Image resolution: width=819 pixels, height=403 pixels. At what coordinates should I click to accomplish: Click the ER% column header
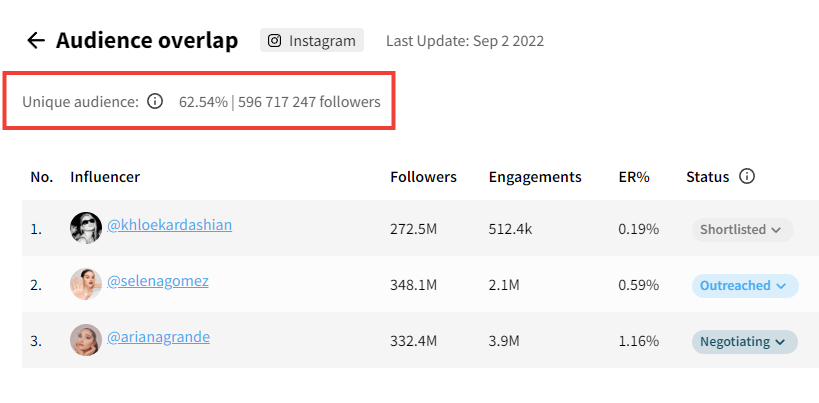click(x=634, y=177)
